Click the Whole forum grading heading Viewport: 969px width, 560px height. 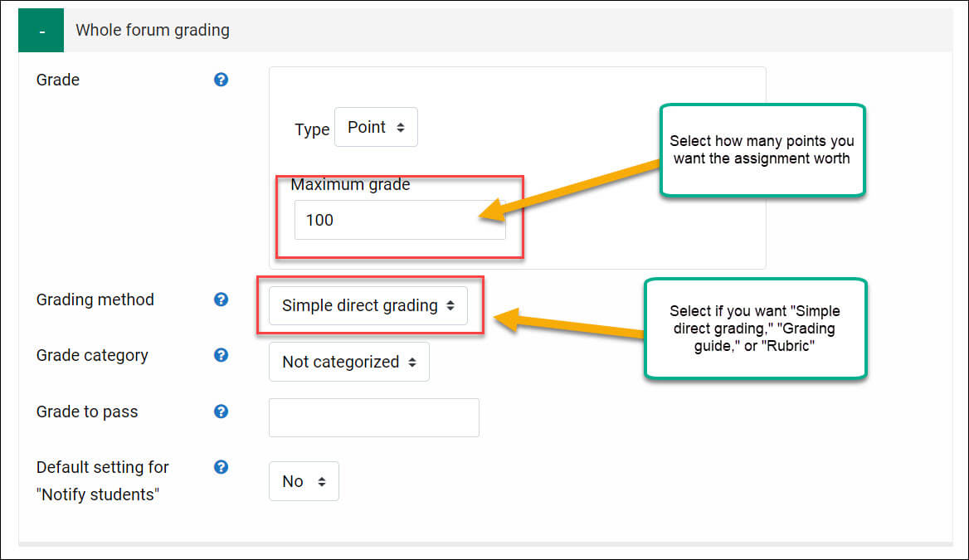click(x=153, y=31)
